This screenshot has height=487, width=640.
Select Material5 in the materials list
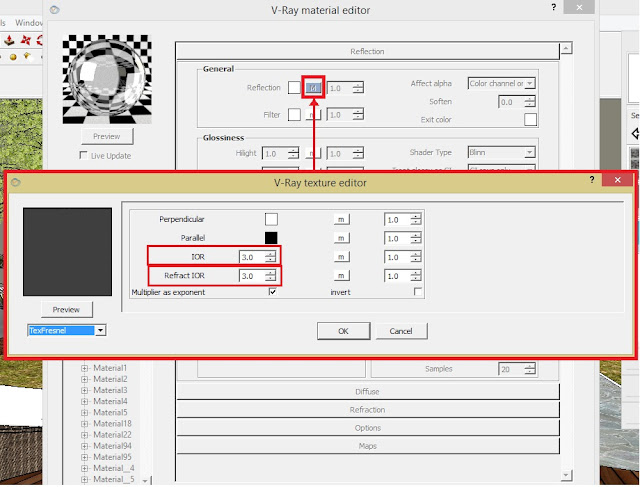point(110,412)
